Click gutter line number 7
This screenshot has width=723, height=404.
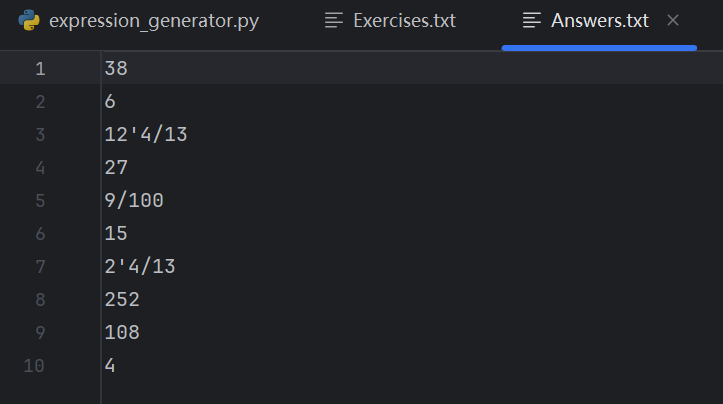(x=40, y=266)
